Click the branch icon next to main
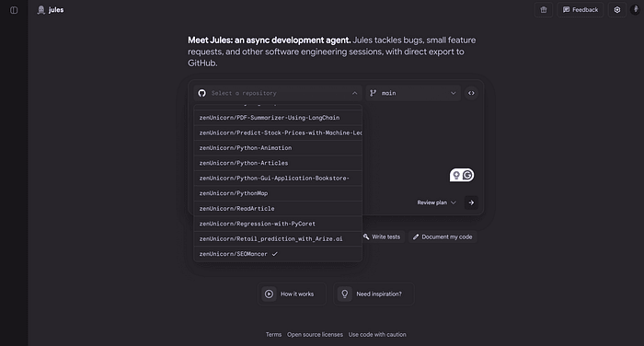 point(373,93)
